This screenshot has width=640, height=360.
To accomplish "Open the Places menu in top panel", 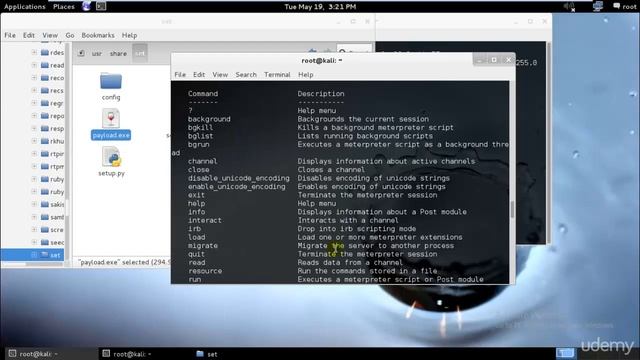I will coord(64,7).
